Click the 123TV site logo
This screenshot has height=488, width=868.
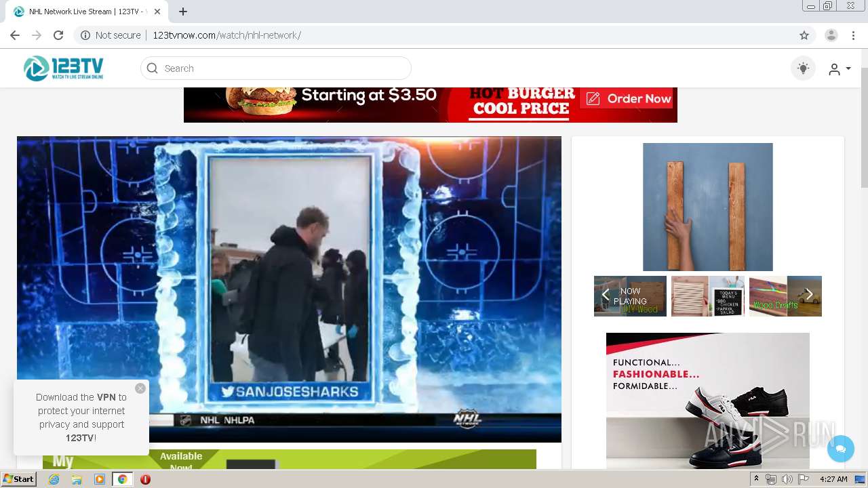[x=63, y=68]
